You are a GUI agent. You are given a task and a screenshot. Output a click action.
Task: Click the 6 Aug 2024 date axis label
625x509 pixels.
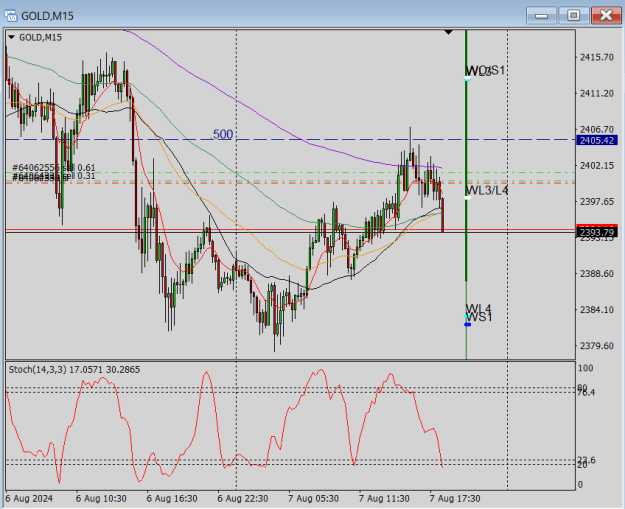pyautogui.click(x=29, y=499)
